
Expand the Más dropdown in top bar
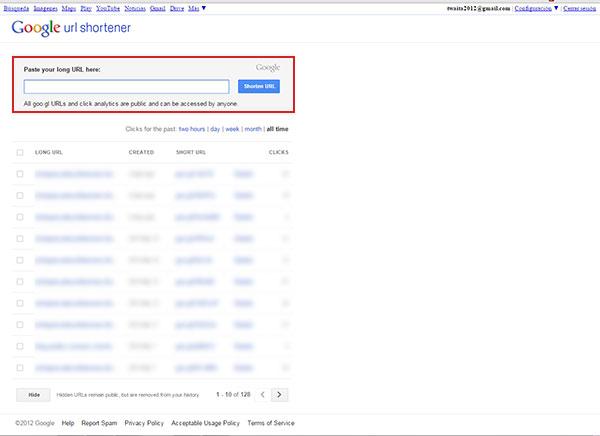197,7
